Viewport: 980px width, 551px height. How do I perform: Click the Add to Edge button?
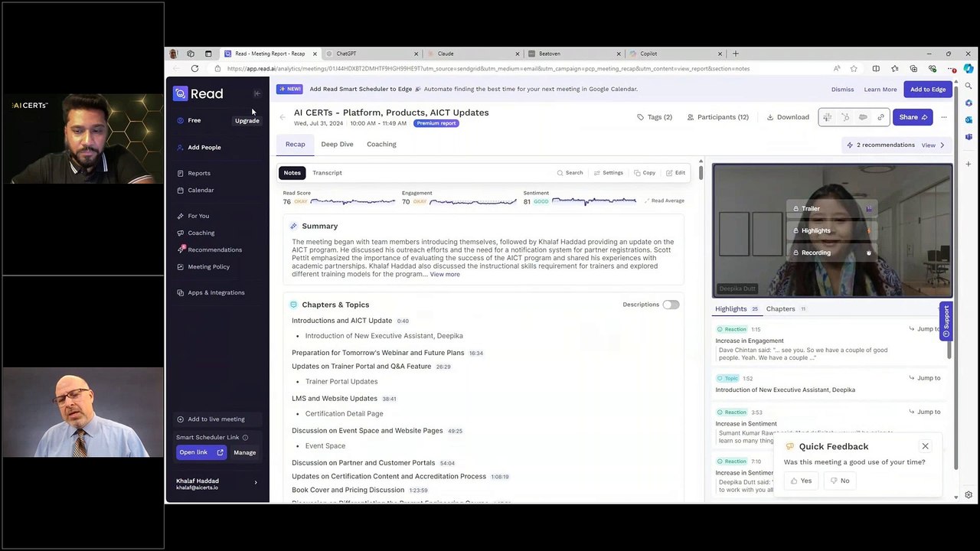tap(928, 90)
